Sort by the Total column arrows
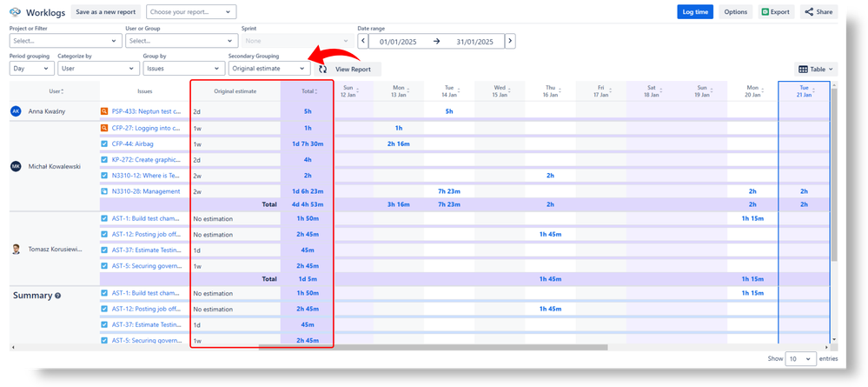Screen dimensions: 868x387 pos(317,91)
